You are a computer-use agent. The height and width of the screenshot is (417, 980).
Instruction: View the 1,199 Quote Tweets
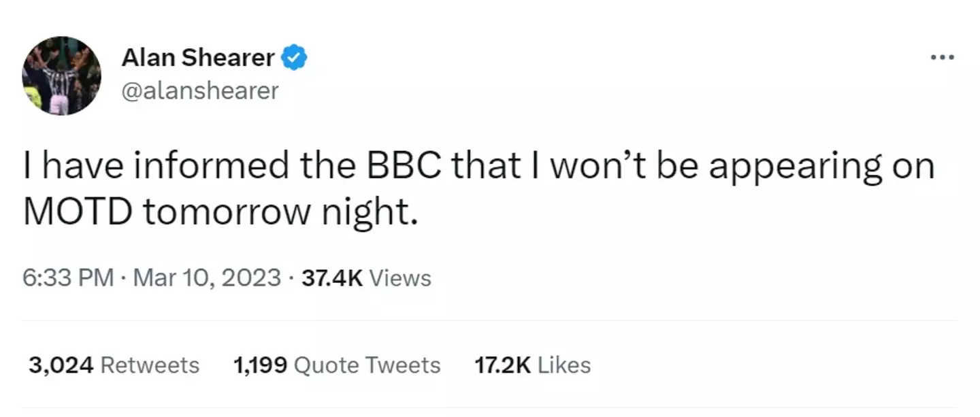tap(336, 365)
